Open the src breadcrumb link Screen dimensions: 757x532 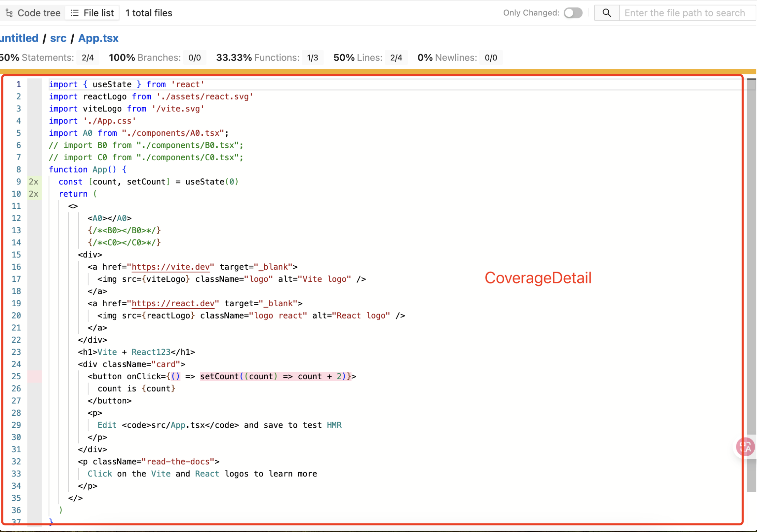(x=58, y=38)
